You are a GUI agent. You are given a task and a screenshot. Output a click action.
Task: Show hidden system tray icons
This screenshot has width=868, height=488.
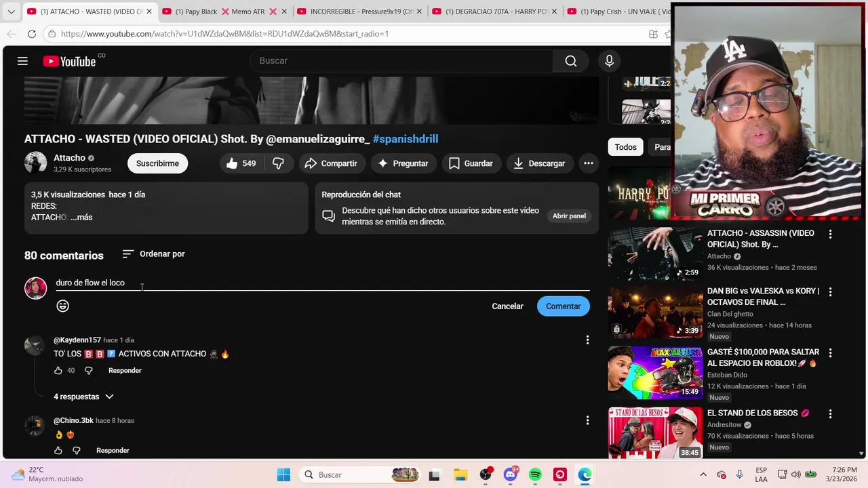click(703, 475)
